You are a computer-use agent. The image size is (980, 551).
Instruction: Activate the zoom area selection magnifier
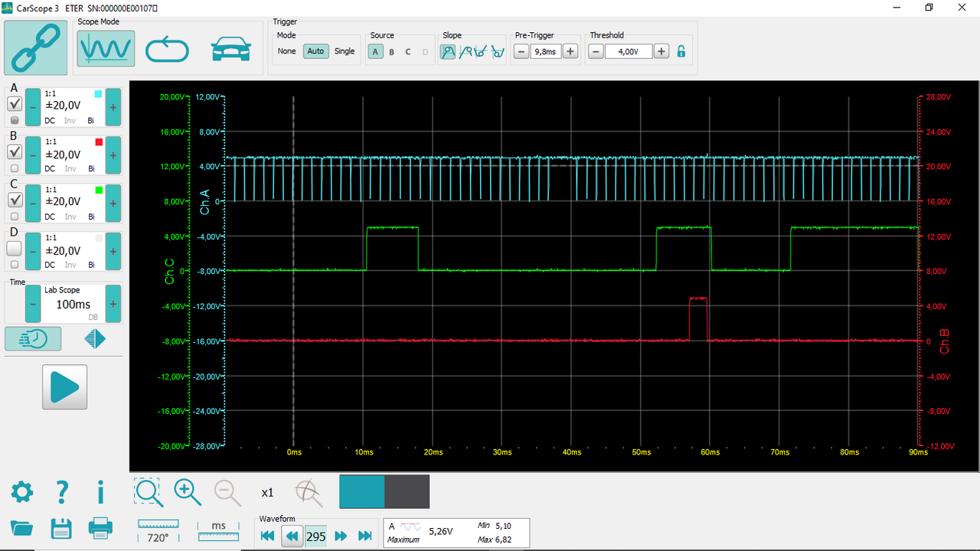tap(149, 492)
